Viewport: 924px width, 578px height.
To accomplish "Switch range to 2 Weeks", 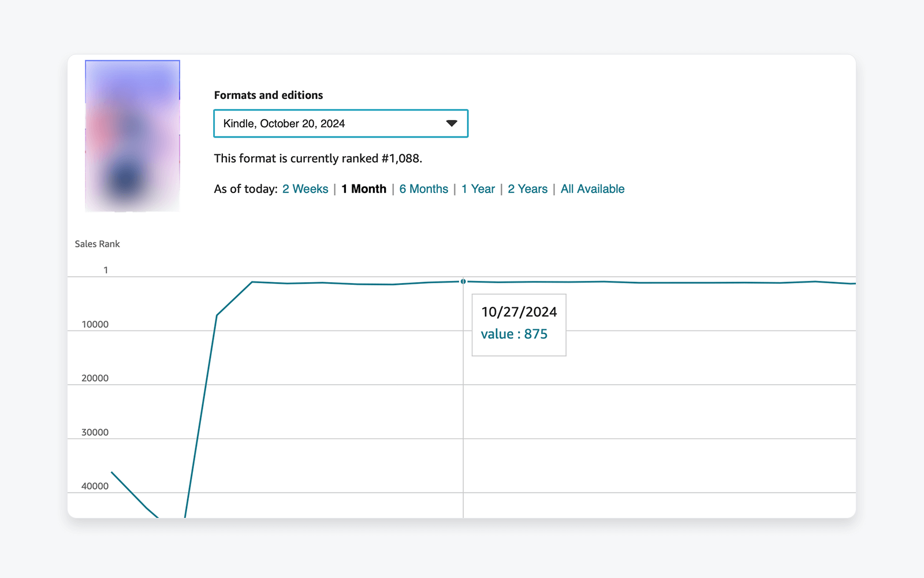I will pos(305,189).
